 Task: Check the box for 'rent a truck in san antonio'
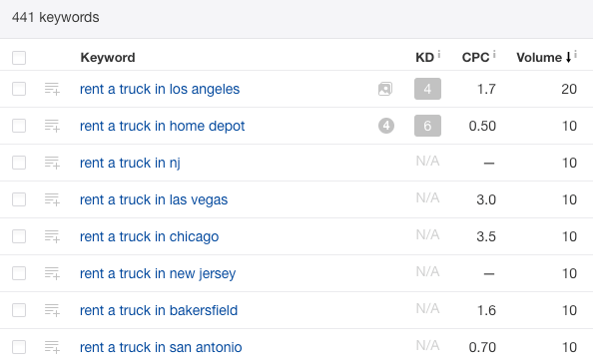tap(19, 347)
